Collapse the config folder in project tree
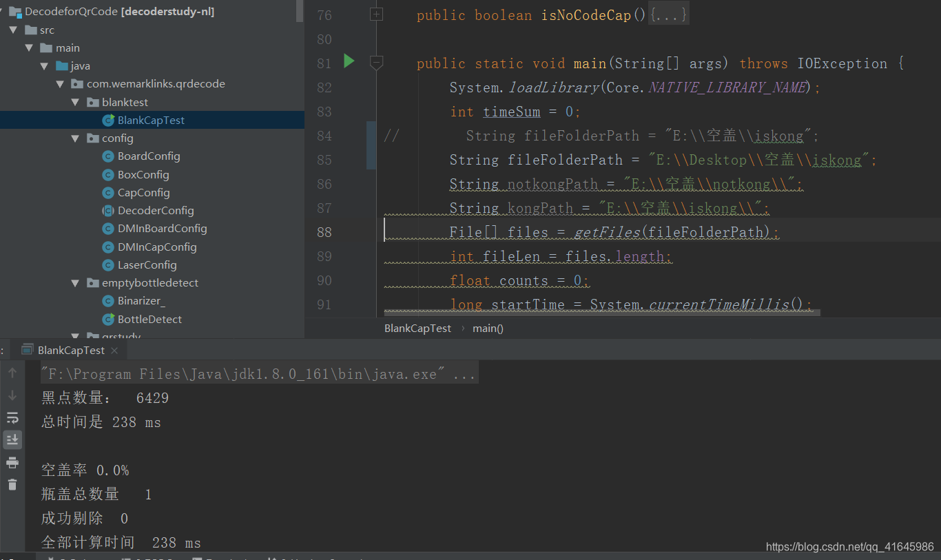 [74, 138]
